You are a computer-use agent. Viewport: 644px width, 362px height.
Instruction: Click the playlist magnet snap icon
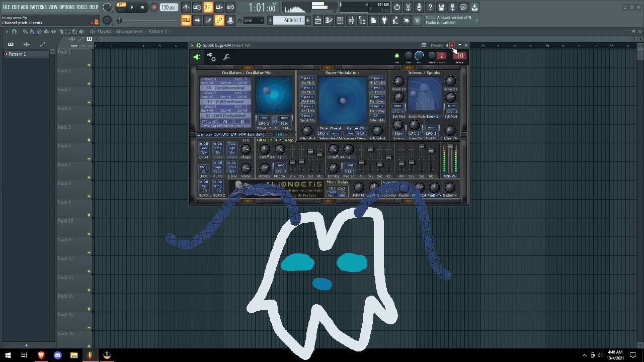point(14,32)
